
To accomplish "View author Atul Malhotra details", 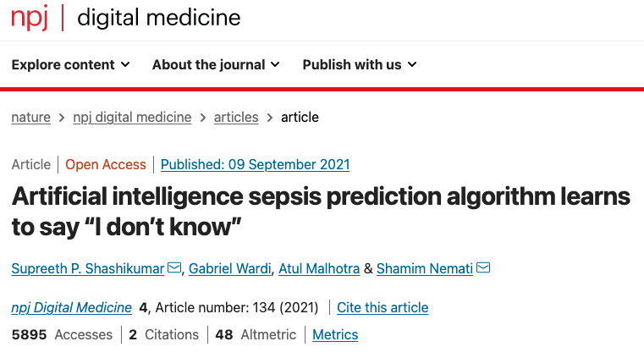I will [x=319, y=268].
